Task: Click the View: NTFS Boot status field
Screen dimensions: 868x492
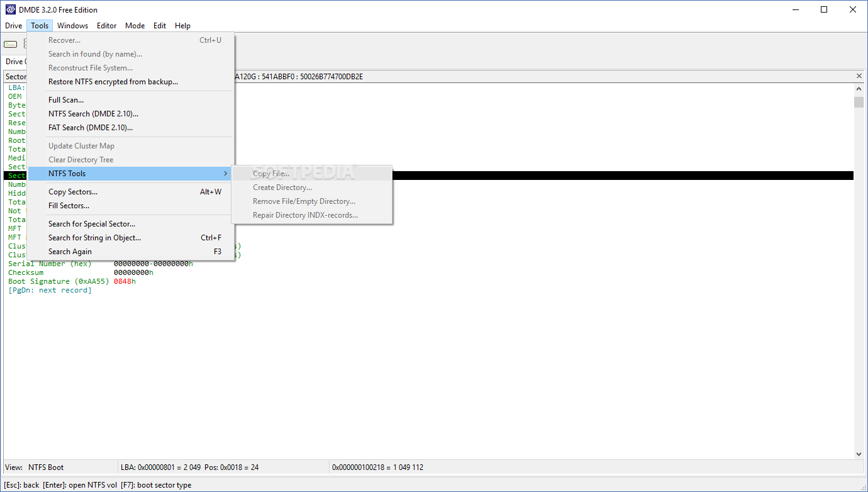Action: tap(35, 467)
